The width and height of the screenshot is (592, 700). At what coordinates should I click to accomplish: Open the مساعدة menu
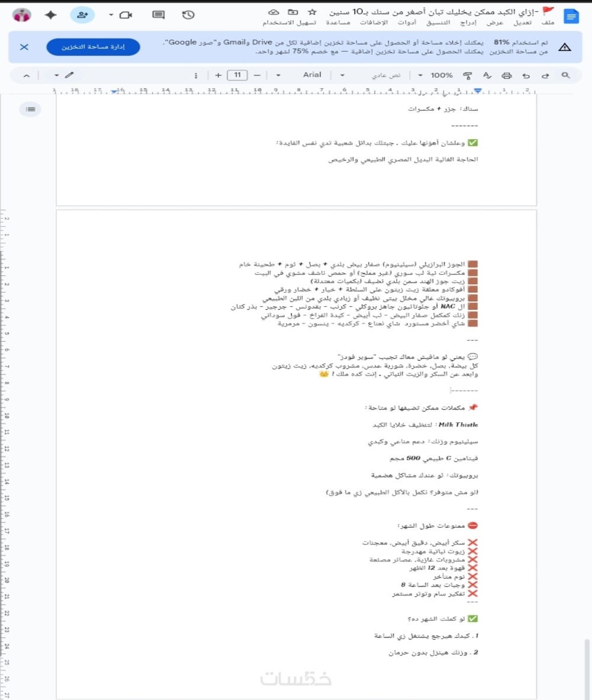pos(337,23)
